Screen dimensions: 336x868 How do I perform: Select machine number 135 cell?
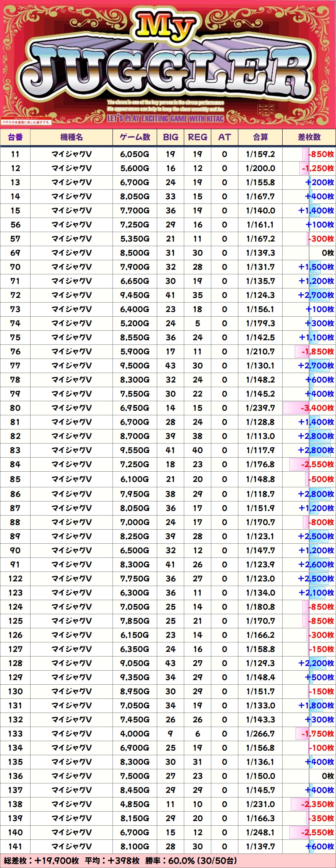click(x=15, y=762)
